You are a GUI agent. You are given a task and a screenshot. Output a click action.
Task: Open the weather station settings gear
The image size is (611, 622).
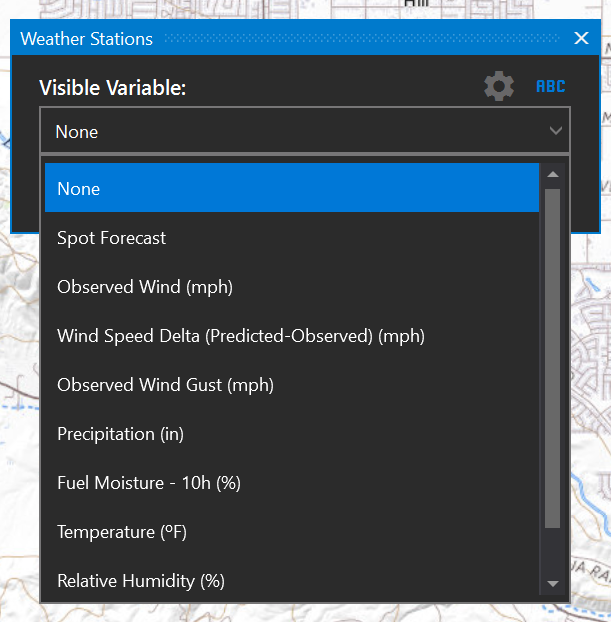tap(498, 86)
